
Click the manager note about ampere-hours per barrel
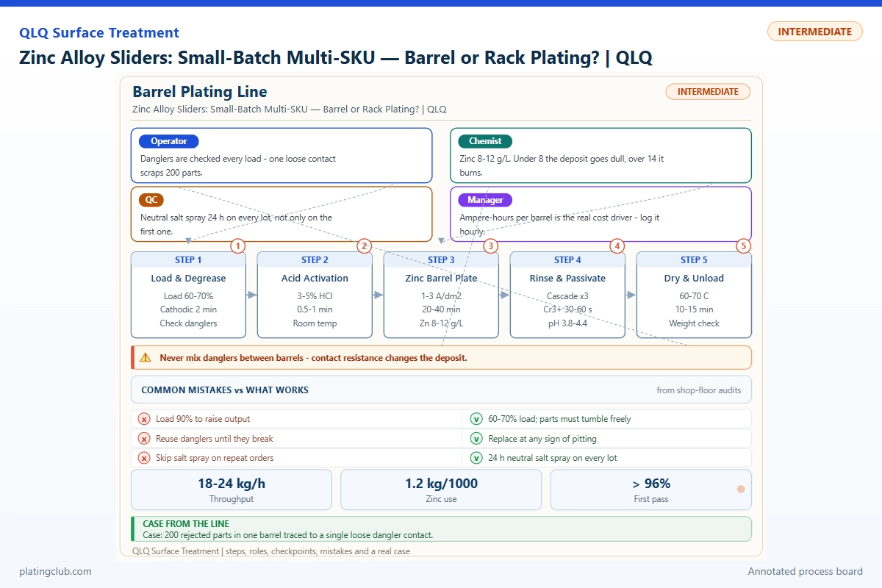(559, 224)
